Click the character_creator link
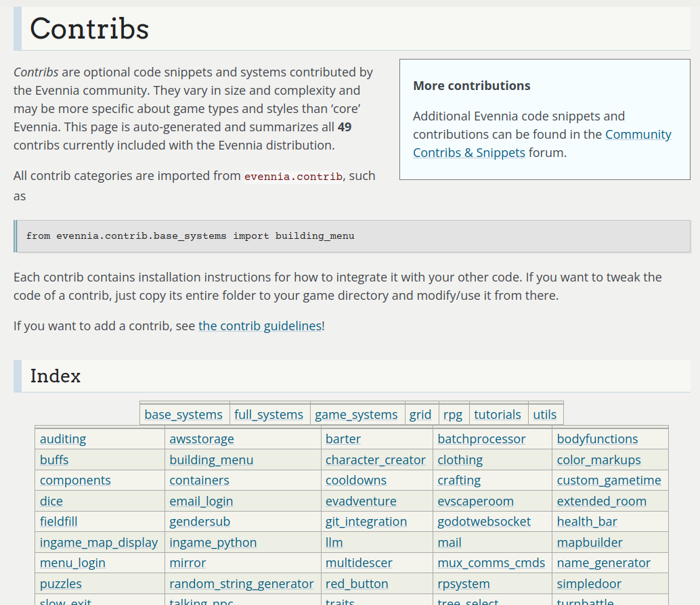Viewport: 700px width, 605px height. [375, 460]
